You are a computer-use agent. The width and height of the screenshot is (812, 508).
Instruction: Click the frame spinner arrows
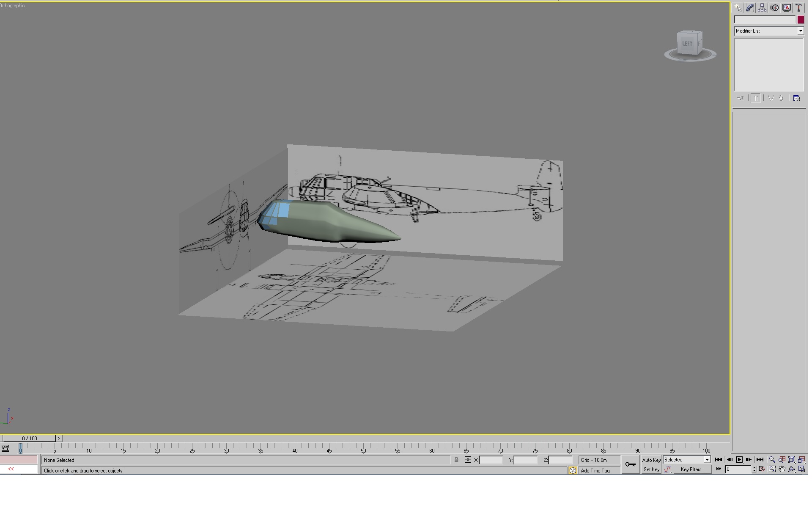[x=754, y=469]
